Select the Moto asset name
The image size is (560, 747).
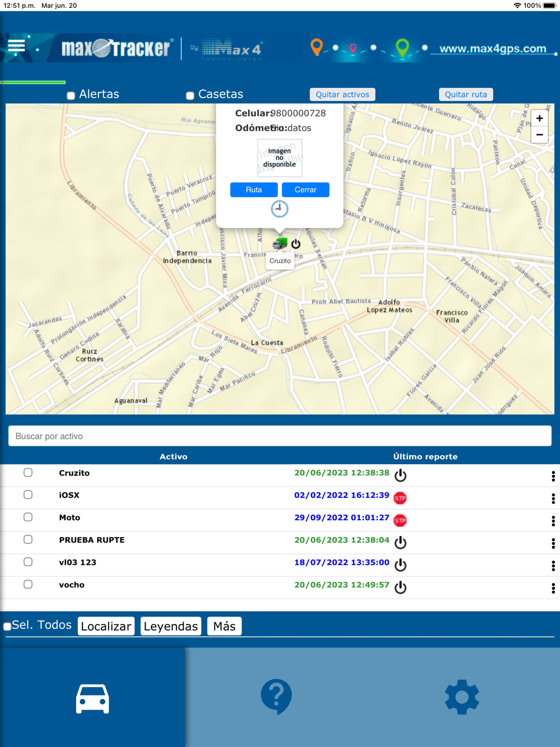pyautogui.click(x=69, y=518)
